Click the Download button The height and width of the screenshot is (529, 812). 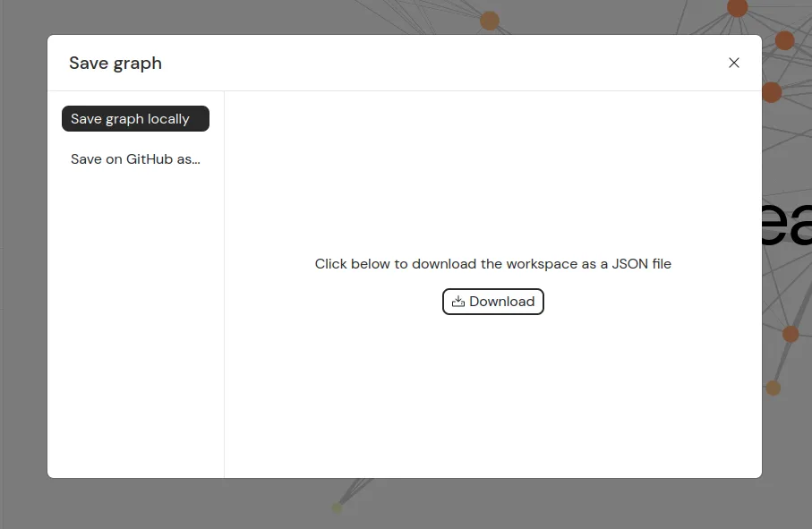coord(493,302)
